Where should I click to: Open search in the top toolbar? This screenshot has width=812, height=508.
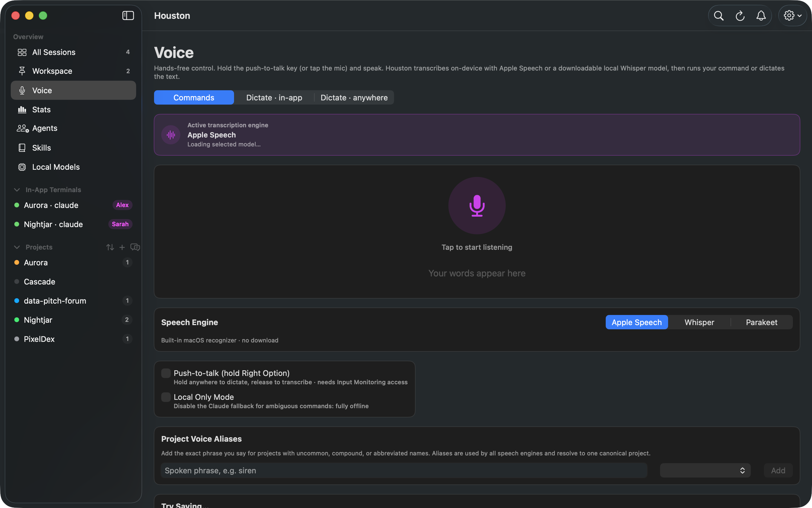(718, 16)
